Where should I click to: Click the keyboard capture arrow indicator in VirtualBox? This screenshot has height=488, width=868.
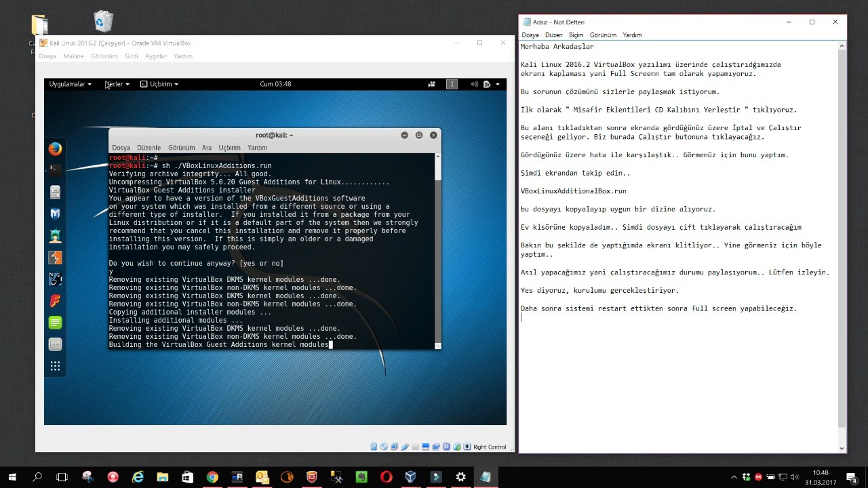467,447
